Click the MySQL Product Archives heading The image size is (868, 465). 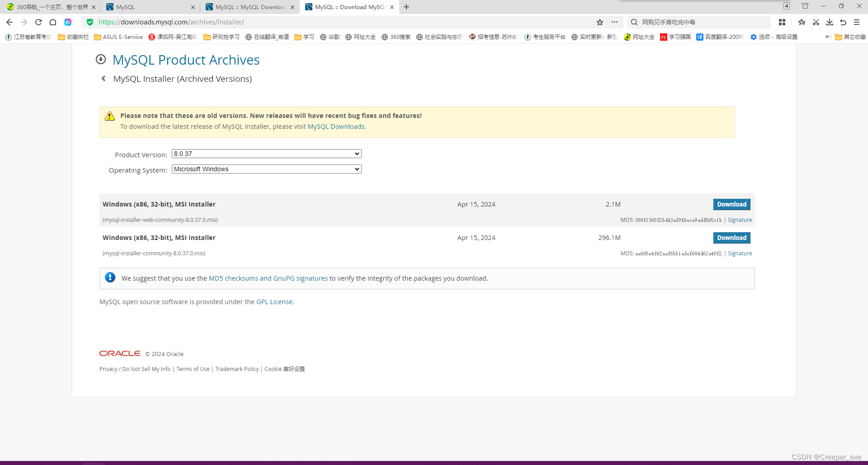(x=186, y=60)
